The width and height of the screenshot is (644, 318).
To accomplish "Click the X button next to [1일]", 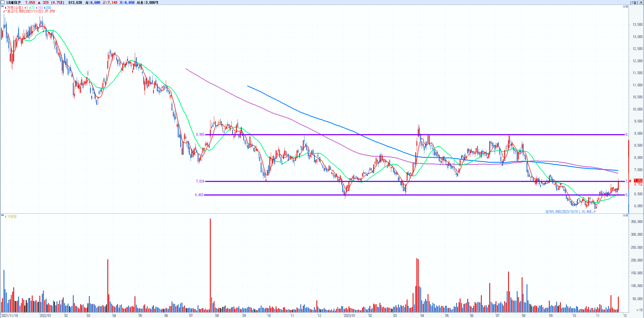I will 641,2.
